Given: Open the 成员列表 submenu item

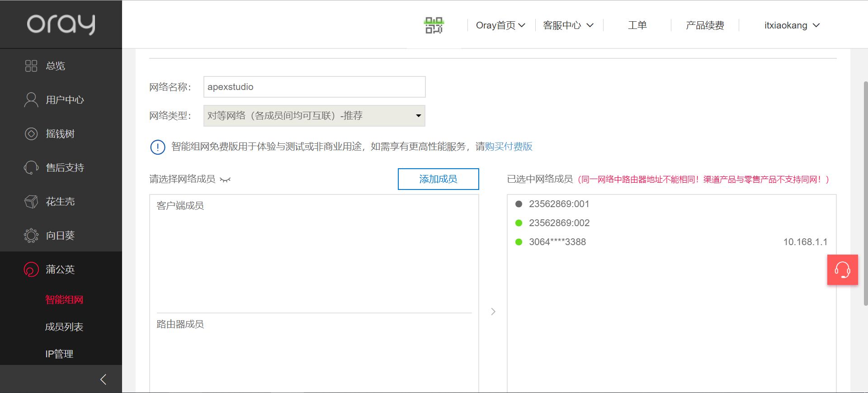Looking at the screenshot, I should pos(64,327).
